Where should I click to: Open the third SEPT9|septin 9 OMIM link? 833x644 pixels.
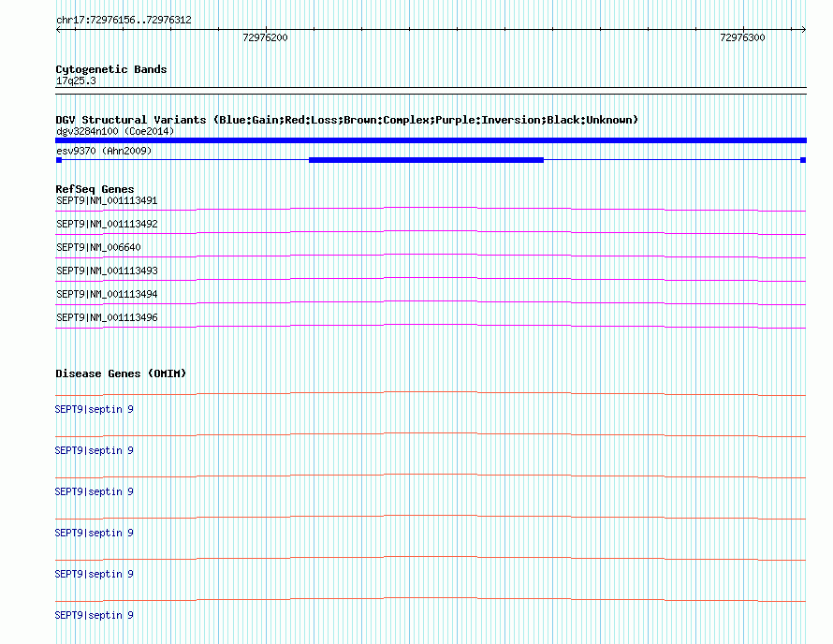[94, 492]
